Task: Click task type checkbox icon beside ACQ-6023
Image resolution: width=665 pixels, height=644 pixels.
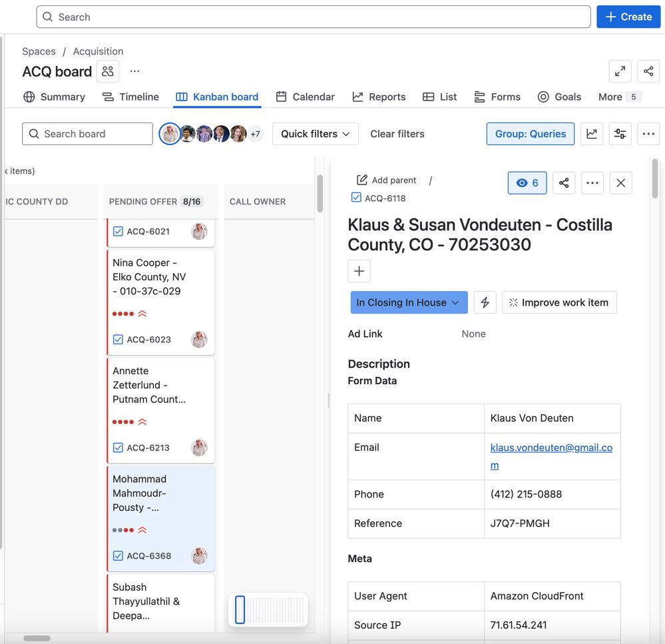Action: point(118,340)
